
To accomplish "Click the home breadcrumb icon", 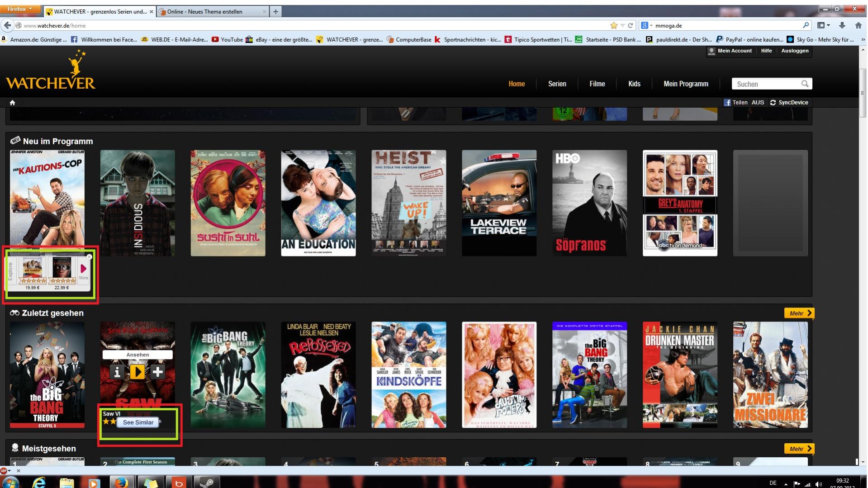I will [12, 103].
